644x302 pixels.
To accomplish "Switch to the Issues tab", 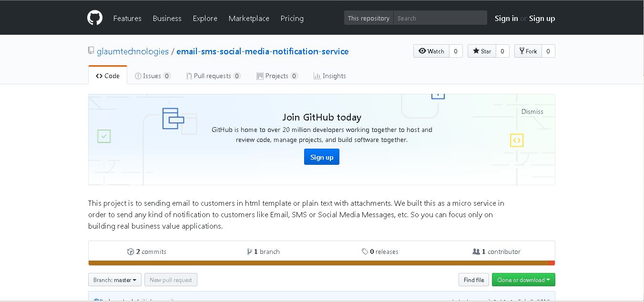I will (153, 76).
